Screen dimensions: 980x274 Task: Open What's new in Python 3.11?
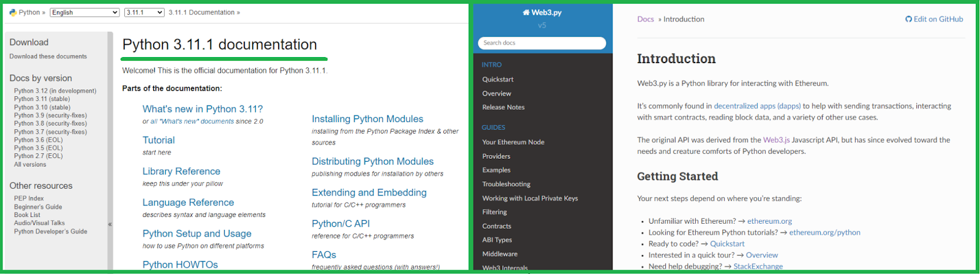pyautogui.click(x=203, y=109)
